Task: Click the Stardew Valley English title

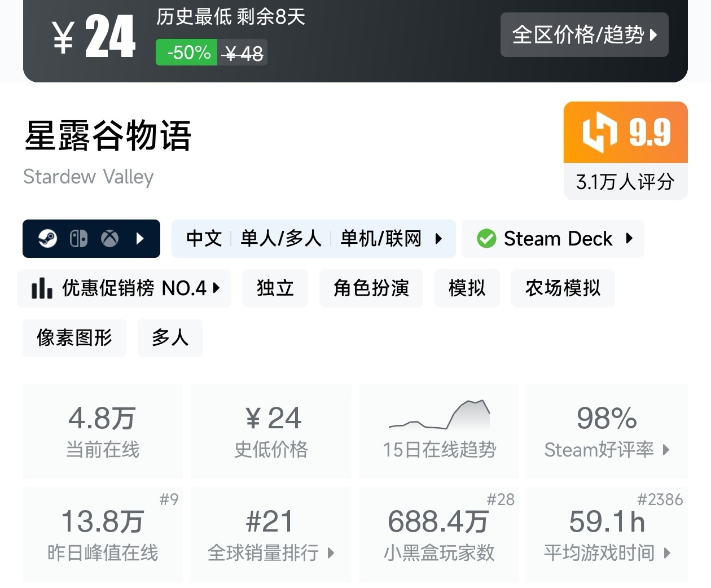Action: tap(89, 177)
